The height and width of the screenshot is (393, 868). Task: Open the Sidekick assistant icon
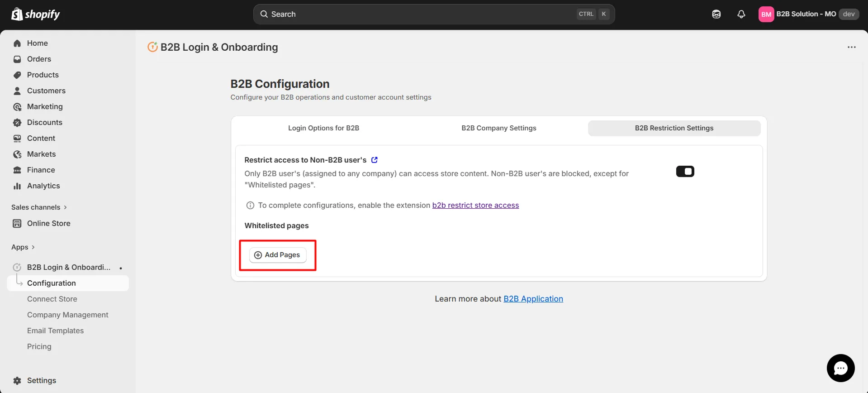coord(716,14)
